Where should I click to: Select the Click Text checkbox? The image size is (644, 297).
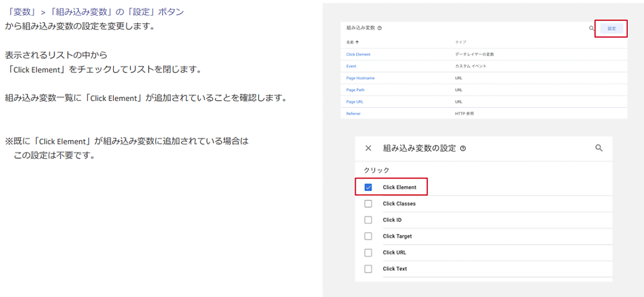[x=368, y=269]
